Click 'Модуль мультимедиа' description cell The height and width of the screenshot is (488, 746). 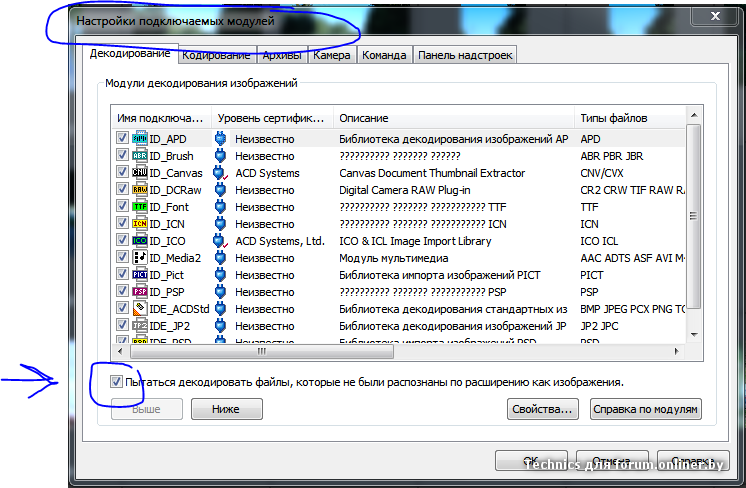point(393,258)
